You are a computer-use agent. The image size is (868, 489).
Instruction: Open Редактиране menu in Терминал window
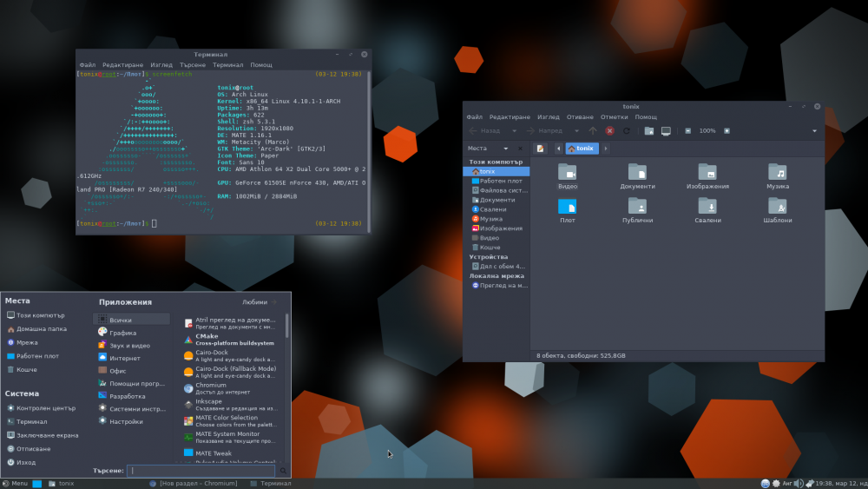tap(123, 65)
